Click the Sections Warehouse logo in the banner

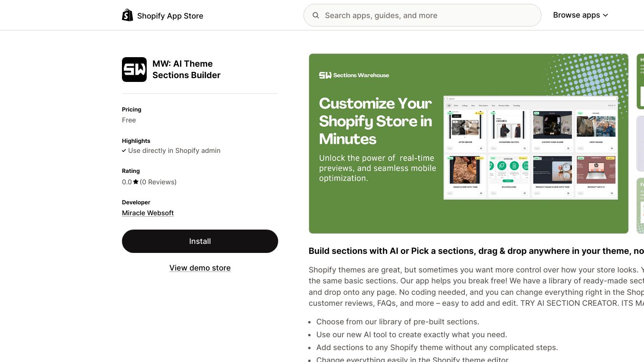click(354, 75)
